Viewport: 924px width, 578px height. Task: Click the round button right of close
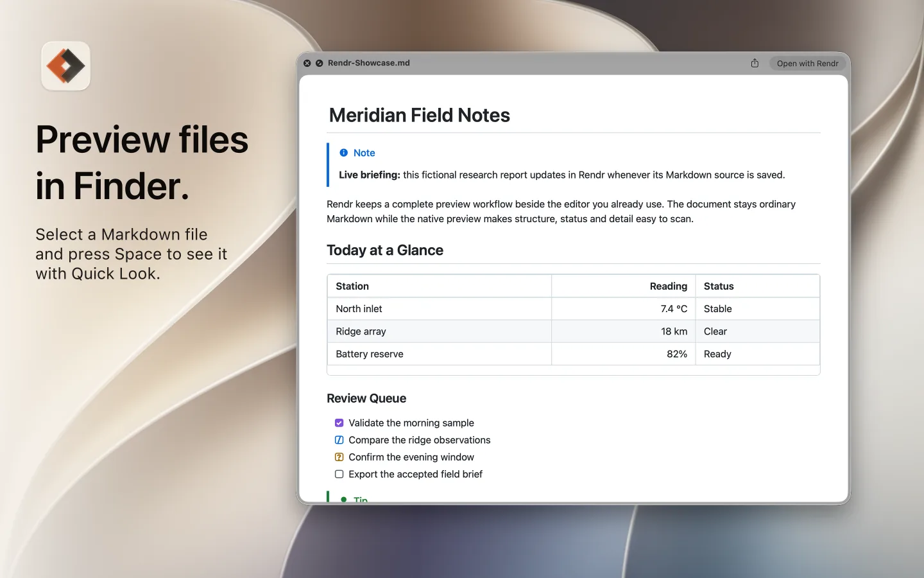[320, 63]
